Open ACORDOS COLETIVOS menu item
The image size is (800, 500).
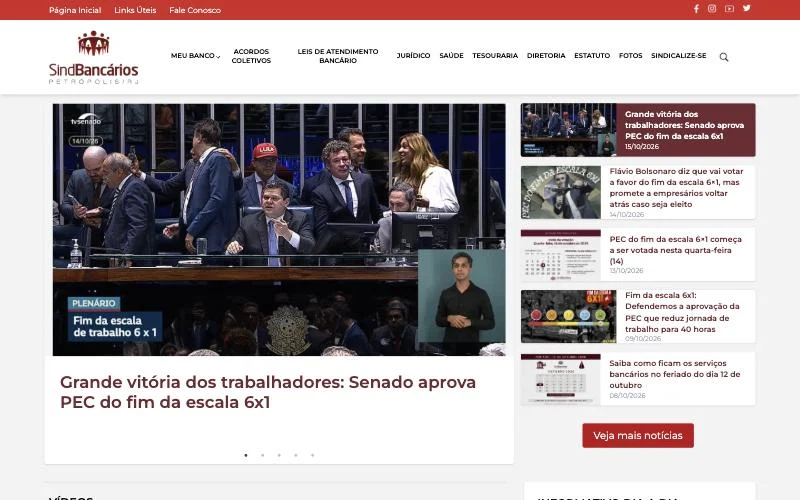(x=251, y=56)
